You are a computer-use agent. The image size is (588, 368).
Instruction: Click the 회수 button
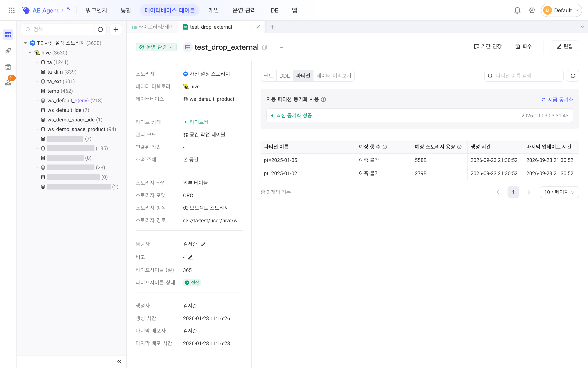tap(524, 46)
